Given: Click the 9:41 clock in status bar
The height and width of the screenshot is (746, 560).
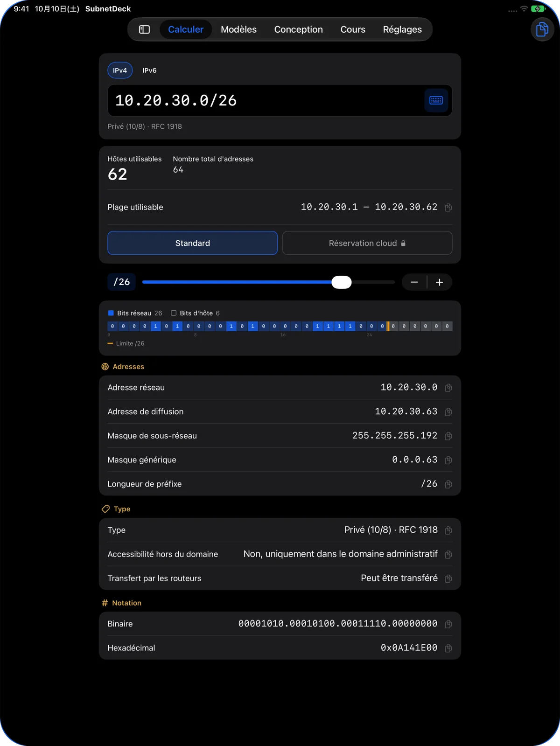Looking at the screenshot, I should pyautogui.click(x=21, y=9).
